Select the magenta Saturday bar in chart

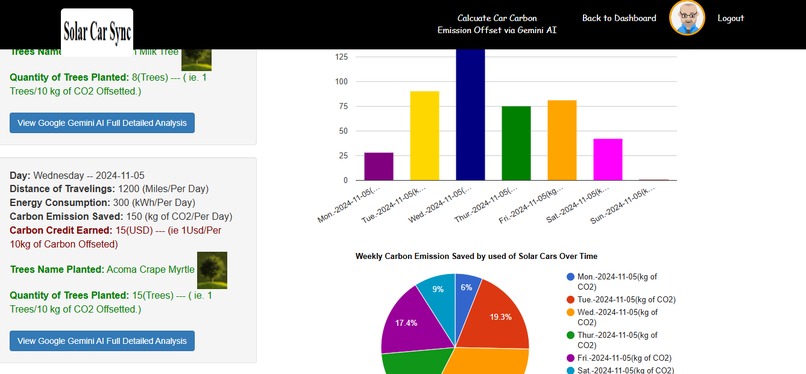[608, 159]
